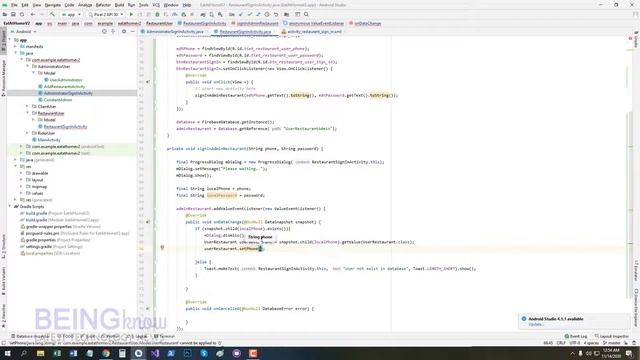Click the error lightbulb in editor gutter

click(162, 248)
